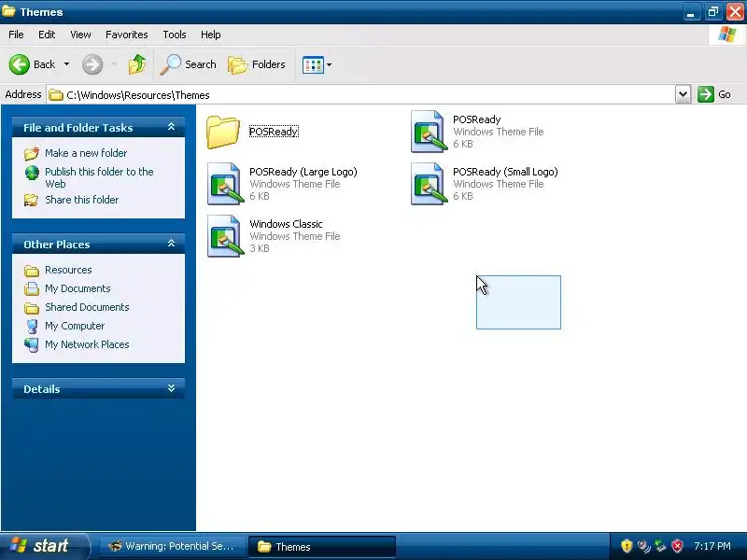This screenshot has width=747, height=560.
Task: Click the Make a new folder icon
Action: click(x=32, y=153)
